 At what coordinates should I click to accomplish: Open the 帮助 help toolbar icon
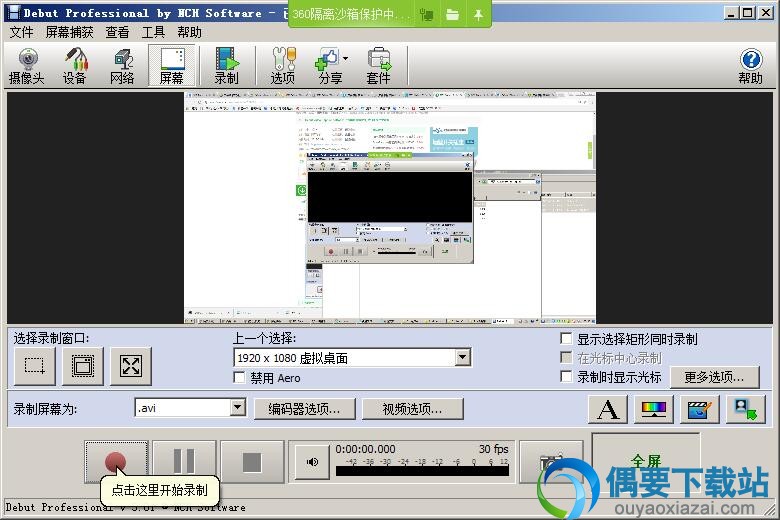pos(751,66)
